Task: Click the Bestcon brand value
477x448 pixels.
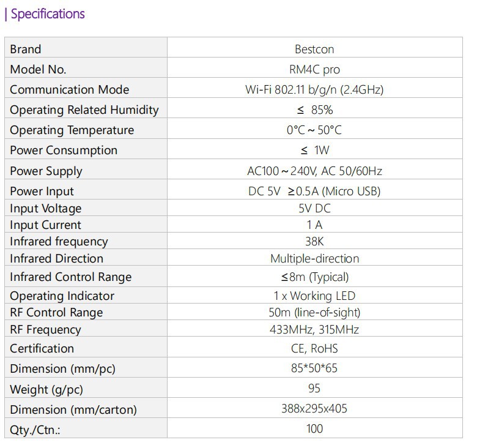Action: 314,49
